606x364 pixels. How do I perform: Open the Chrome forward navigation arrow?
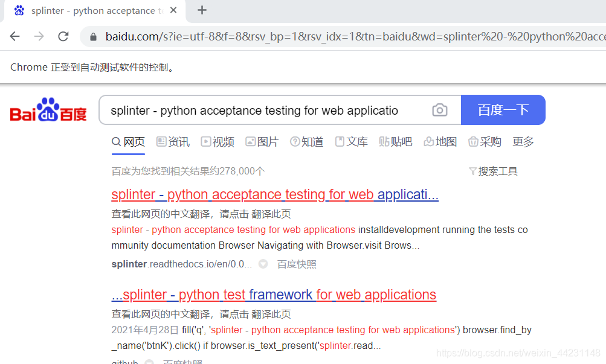pyautogui.click(x=39, y=36)
